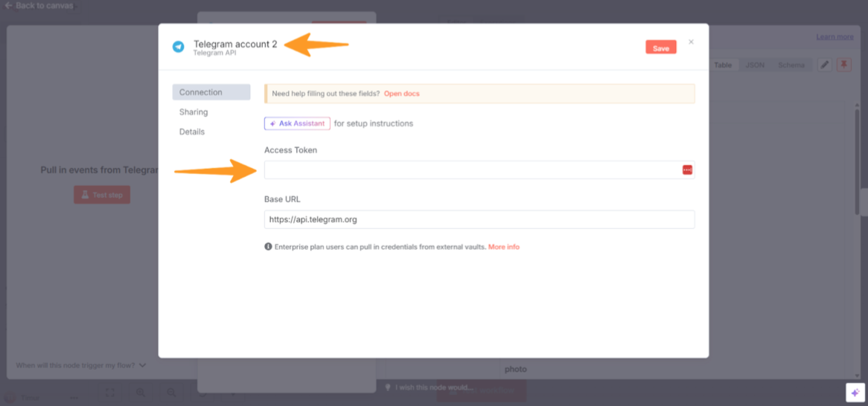Click the first magnifier zoom icon in canvas toolbar

click(x=141, y=392)
